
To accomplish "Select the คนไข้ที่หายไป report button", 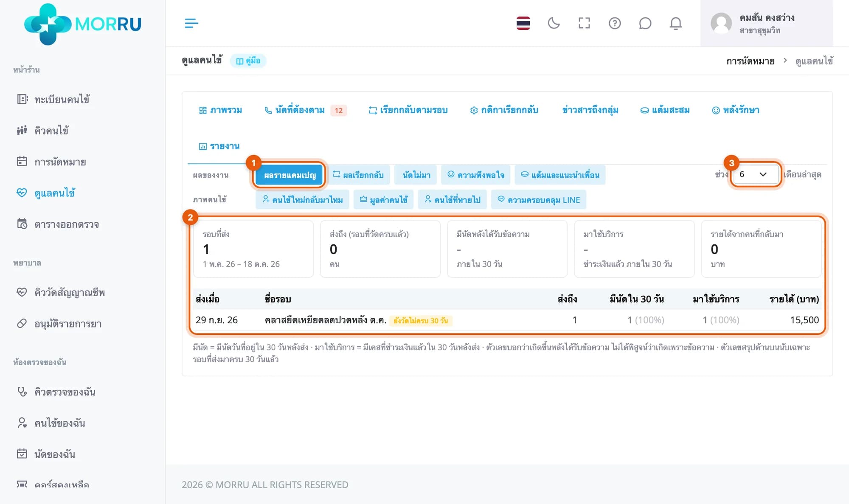I will tap(452, 200).
